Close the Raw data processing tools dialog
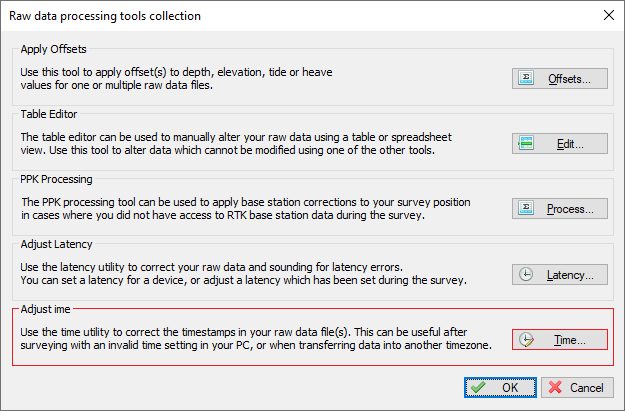Screen dimensions: 625x411 pos(609,15)
